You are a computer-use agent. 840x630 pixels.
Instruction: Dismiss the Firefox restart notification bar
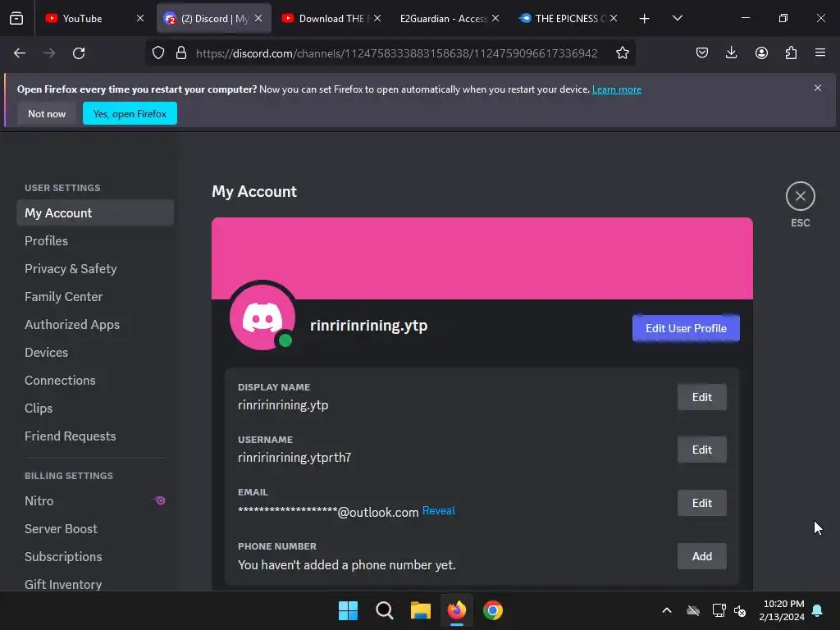click(x=818, y=88)
